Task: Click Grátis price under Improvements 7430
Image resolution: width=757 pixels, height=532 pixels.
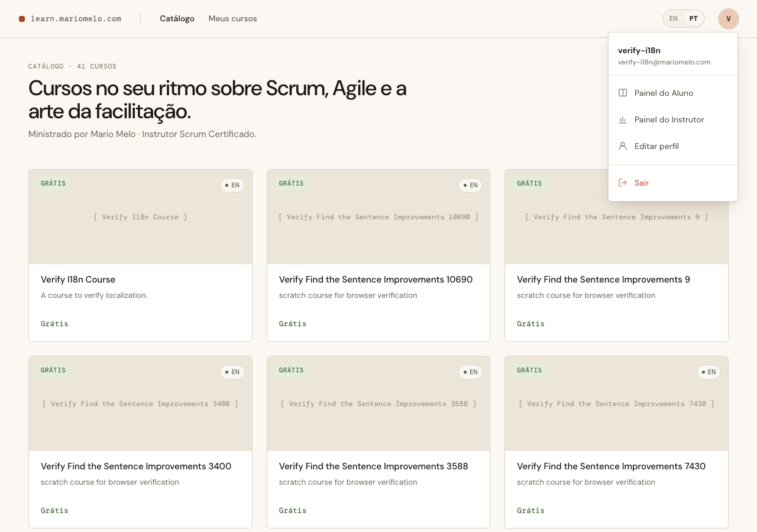Action: coord(530,511)
